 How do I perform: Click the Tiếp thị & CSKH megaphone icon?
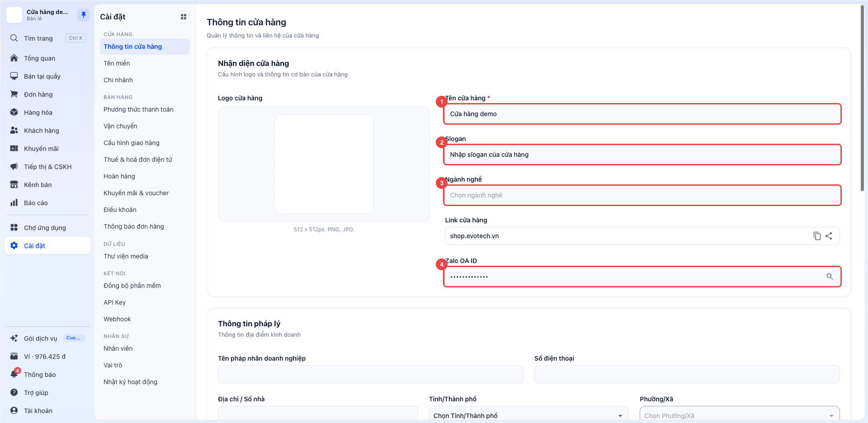point(14,166)
